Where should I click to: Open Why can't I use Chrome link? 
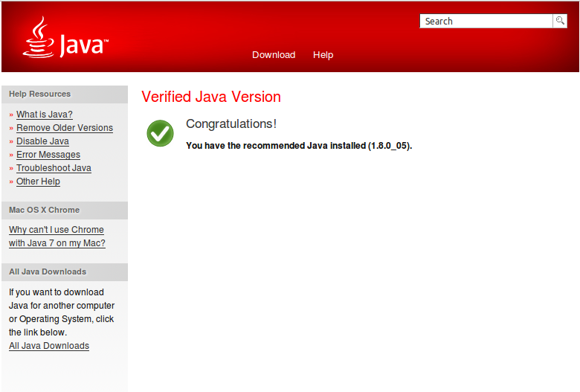point(57,236)
